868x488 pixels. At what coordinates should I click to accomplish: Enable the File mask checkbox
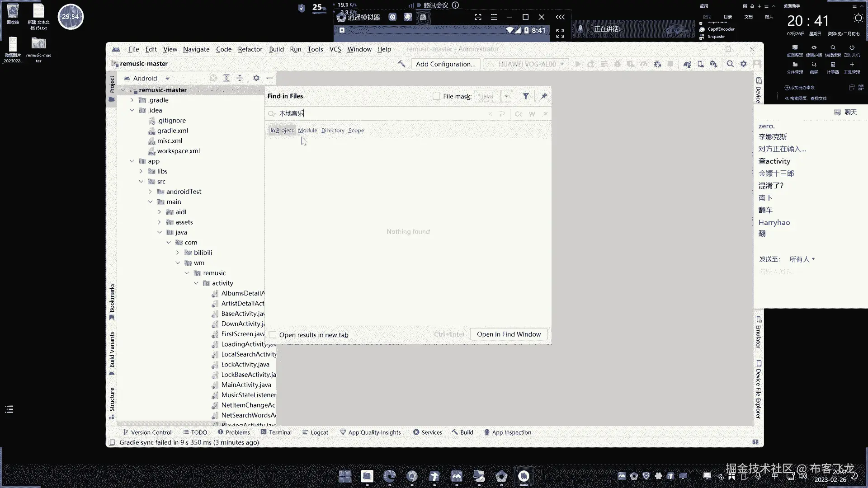coord(436,96)
